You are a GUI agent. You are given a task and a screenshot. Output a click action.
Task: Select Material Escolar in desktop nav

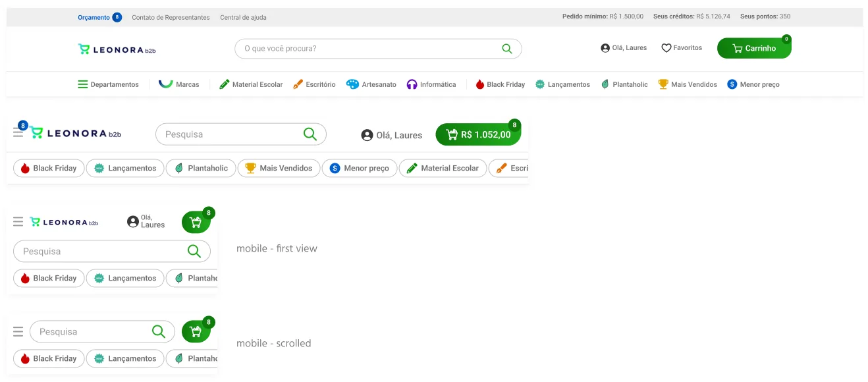250,84
